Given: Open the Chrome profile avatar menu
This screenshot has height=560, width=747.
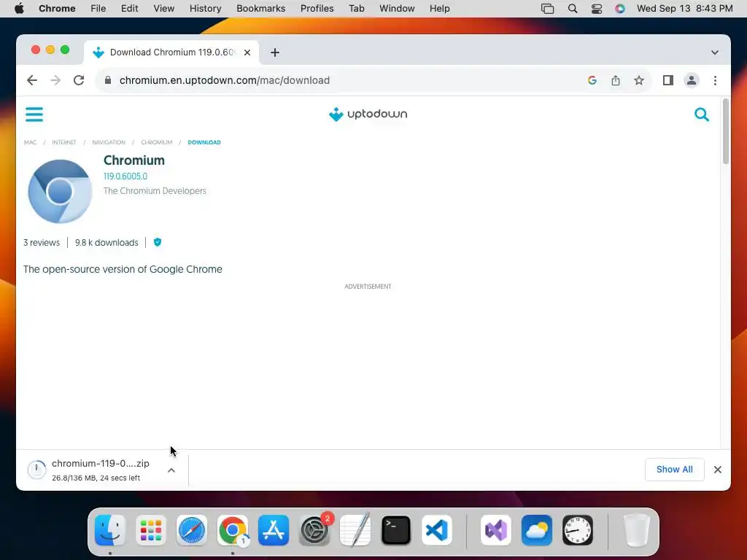Looking at the screenshot, I should (692, 80).
